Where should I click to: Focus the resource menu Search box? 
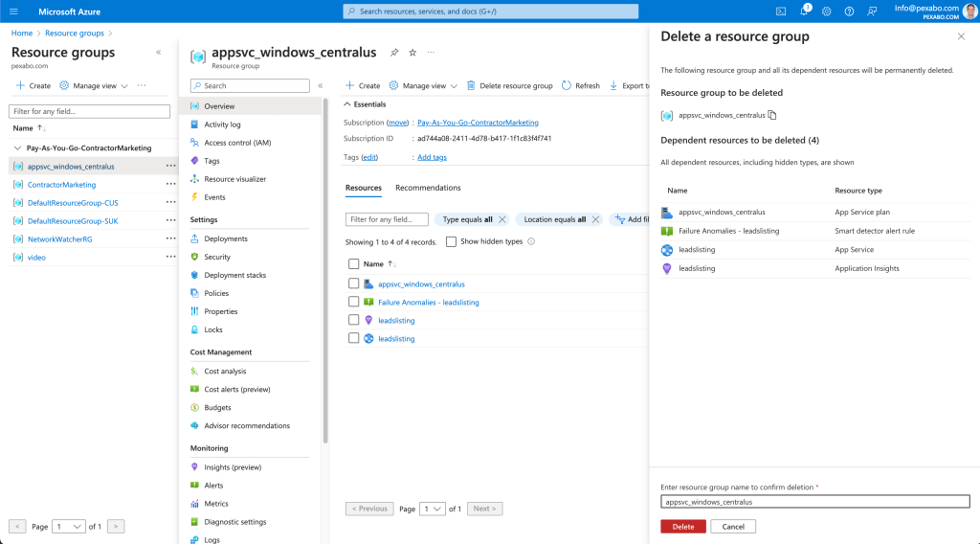[250, 85]
